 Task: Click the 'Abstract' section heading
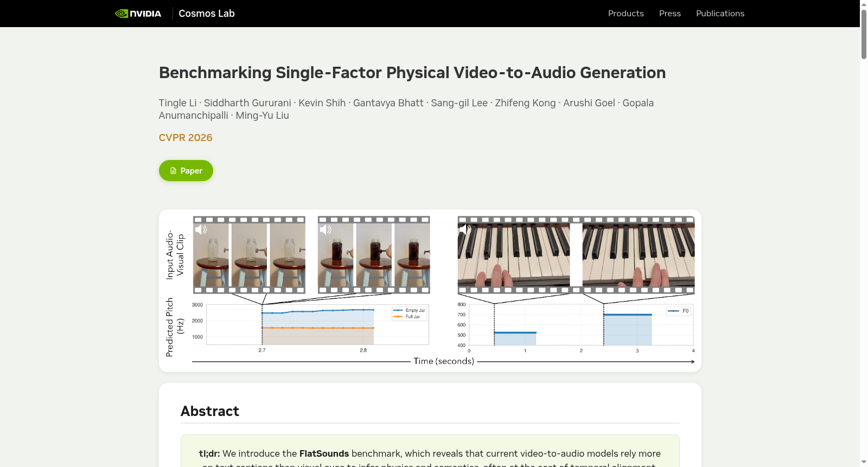(210, 411)
